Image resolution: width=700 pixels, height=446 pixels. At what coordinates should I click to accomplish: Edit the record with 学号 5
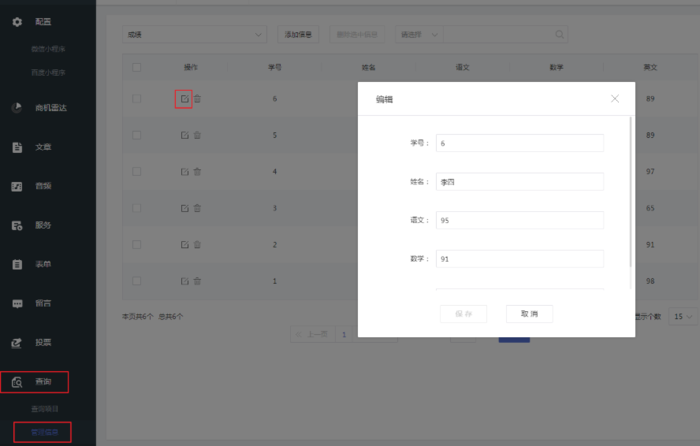click(184, 135)
